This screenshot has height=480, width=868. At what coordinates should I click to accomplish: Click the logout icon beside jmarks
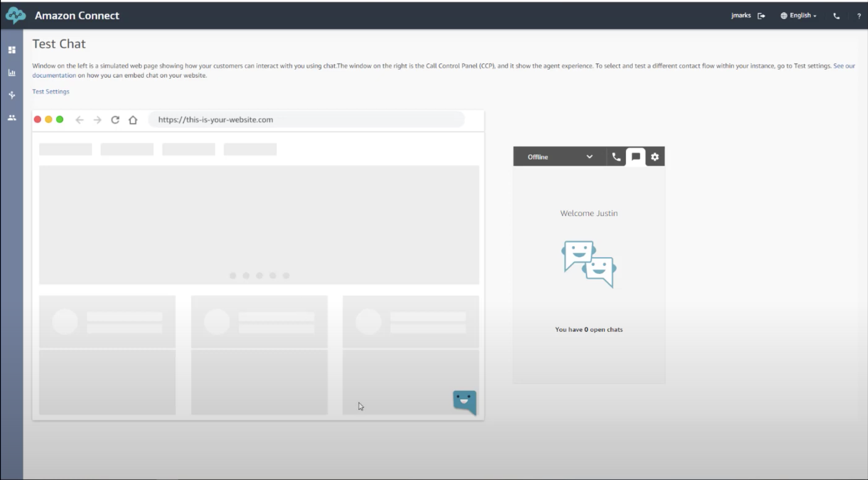pyautogui.click(x=761, y=16)
